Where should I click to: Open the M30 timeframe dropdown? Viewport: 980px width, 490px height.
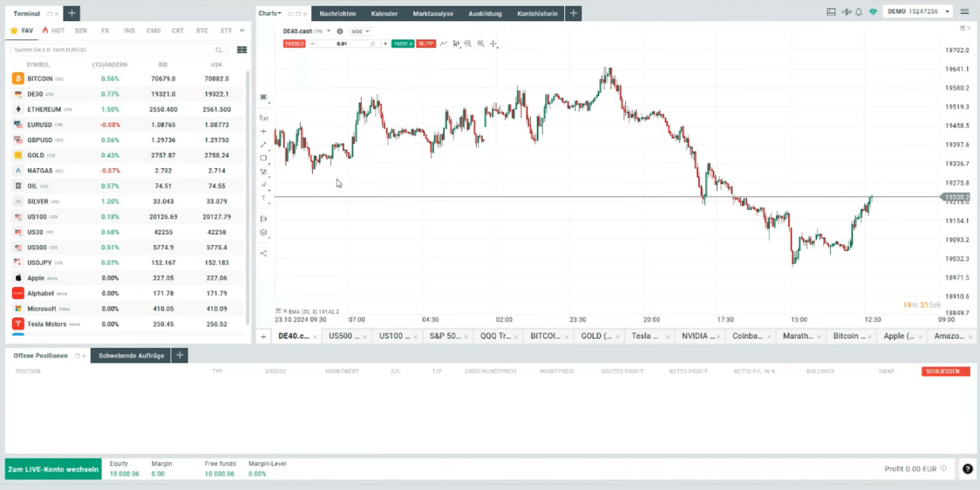coord(360,31)
